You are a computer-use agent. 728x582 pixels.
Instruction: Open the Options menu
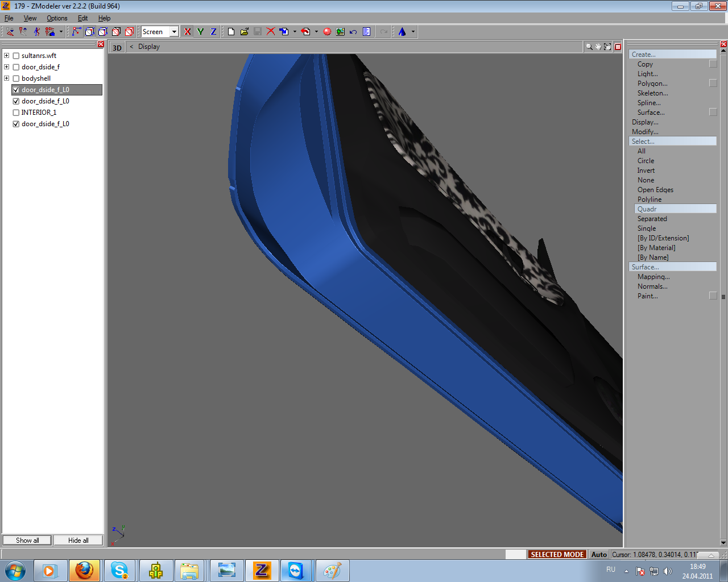coord(57,18)
